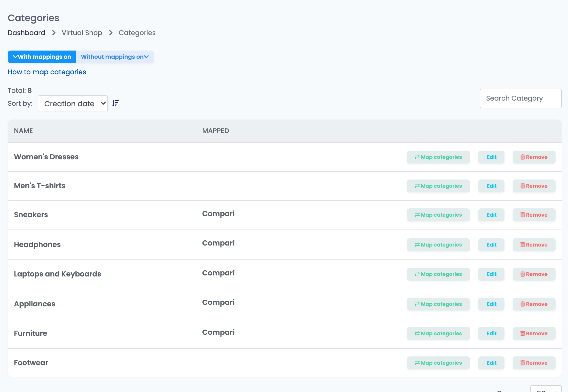Screen dimensions: 568x392
Task: Open the How to map categories link
Action: coord(47,72)
